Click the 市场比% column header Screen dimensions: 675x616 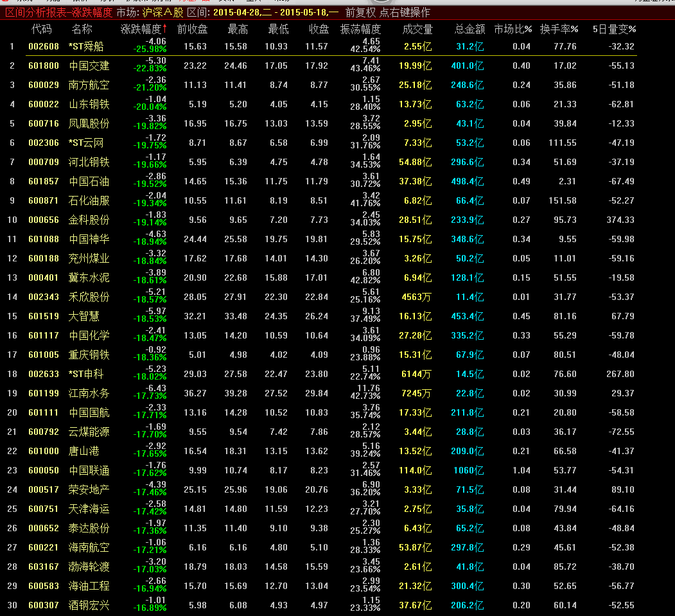coord(513,29)
